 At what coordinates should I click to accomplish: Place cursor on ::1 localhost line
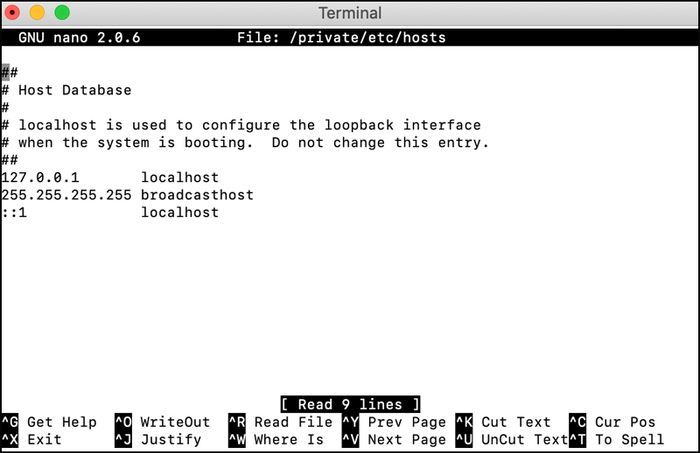coord(110,212)
